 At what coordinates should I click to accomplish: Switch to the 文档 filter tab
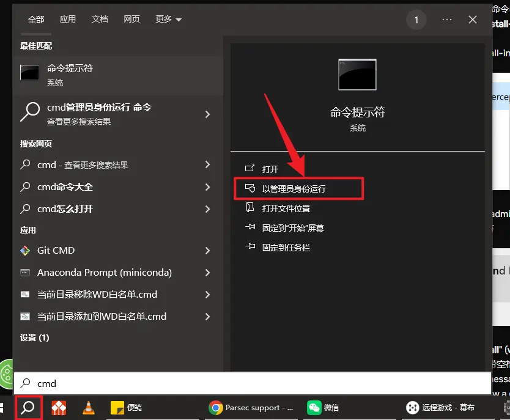(x=100, y=20)
